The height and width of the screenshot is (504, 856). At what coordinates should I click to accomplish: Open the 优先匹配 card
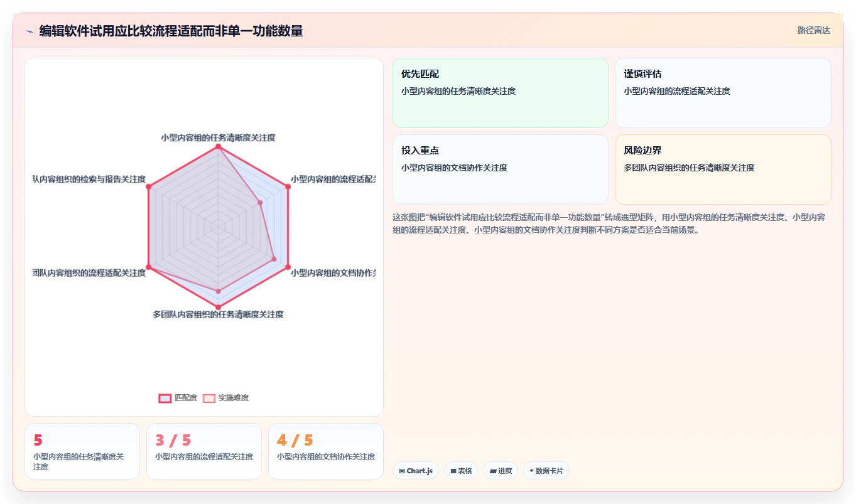[x=501, y=93]
